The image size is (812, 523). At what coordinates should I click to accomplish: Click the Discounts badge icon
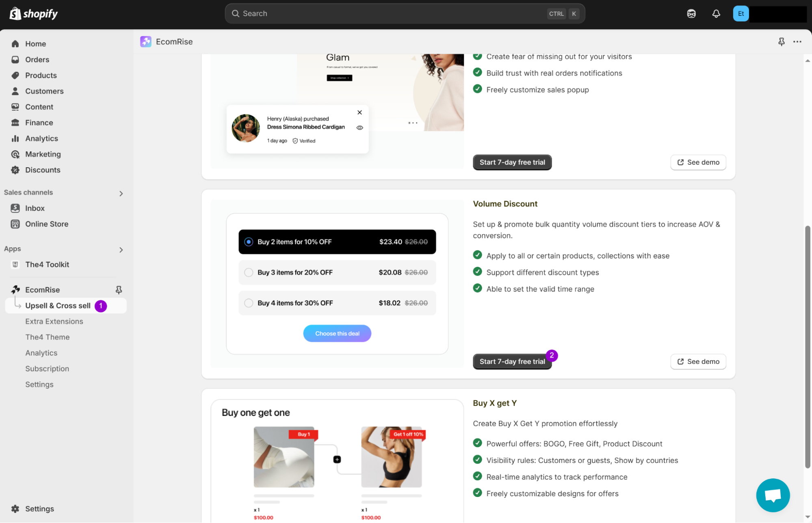(15, 170)
